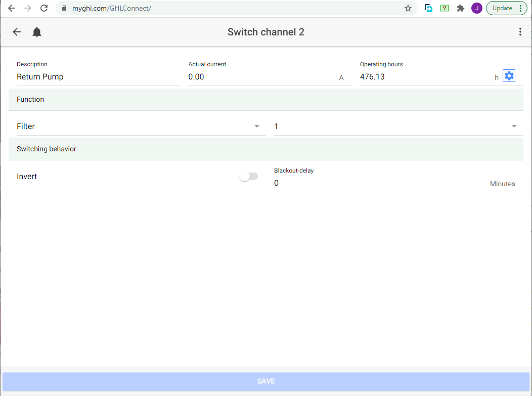This screenshot has height=419, width=532.
Task: Click the back arrow in app header
Action: pos(17,32)
